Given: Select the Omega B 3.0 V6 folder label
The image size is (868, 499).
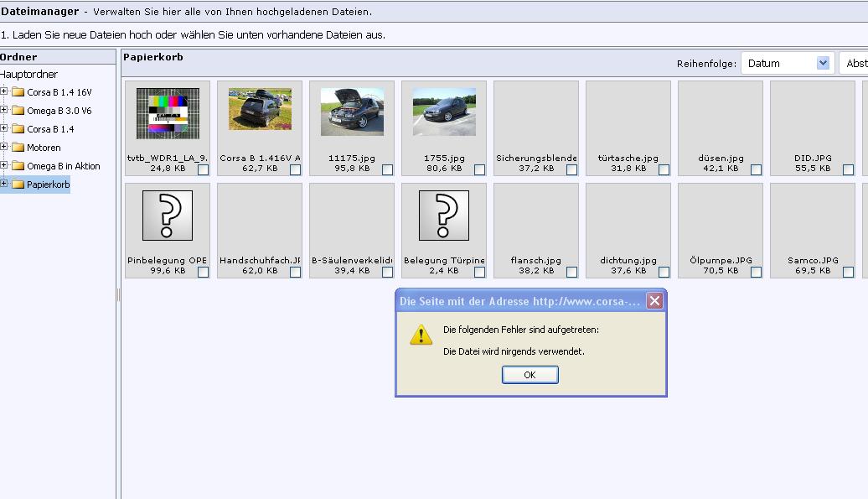Looking at the screenshot, I should 59,111.
